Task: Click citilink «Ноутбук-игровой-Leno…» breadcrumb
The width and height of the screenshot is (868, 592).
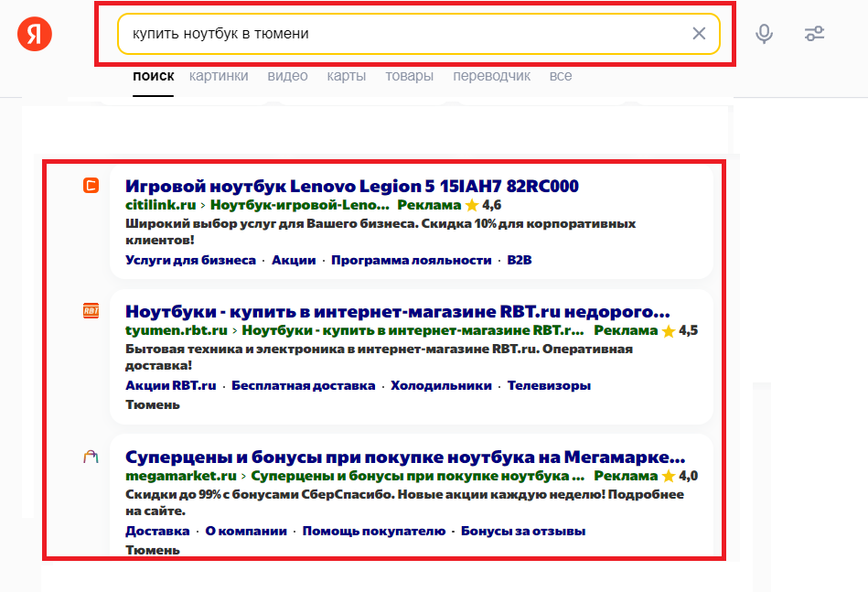Action: tap(299, 205)
